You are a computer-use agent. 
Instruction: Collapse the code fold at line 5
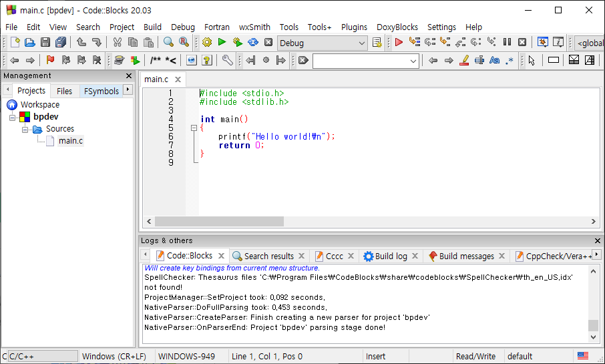pos(194,128)
